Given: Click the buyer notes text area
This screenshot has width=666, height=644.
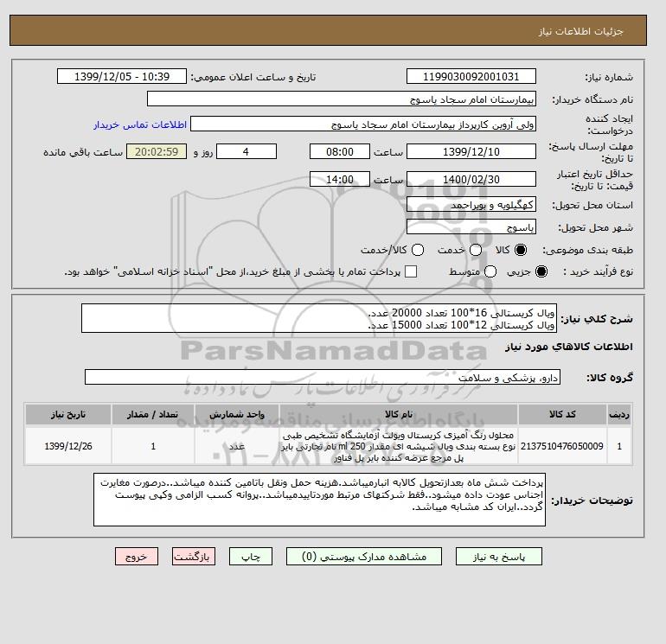Looking at the screenshot, I should coord(319,500).
